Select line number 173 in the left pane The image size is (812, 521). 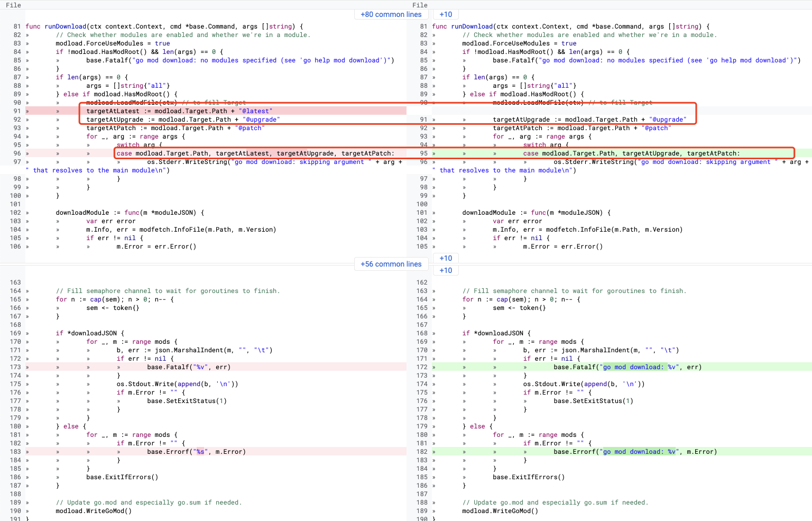tap(15, 367)
